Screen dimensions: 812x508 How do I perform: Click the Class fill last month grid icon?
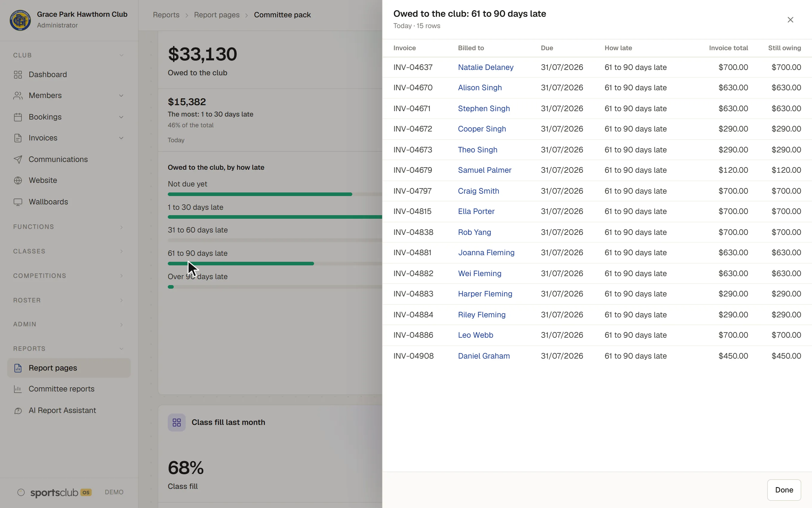(x=176, y=422)
